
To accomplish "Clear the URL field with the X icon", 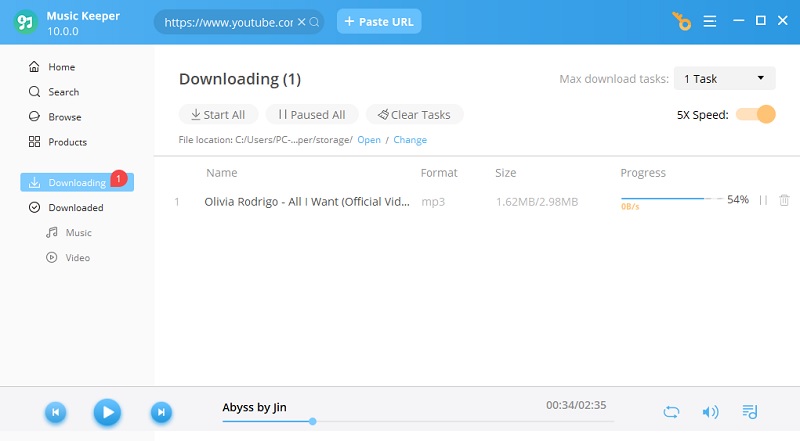I will (302, 22).
